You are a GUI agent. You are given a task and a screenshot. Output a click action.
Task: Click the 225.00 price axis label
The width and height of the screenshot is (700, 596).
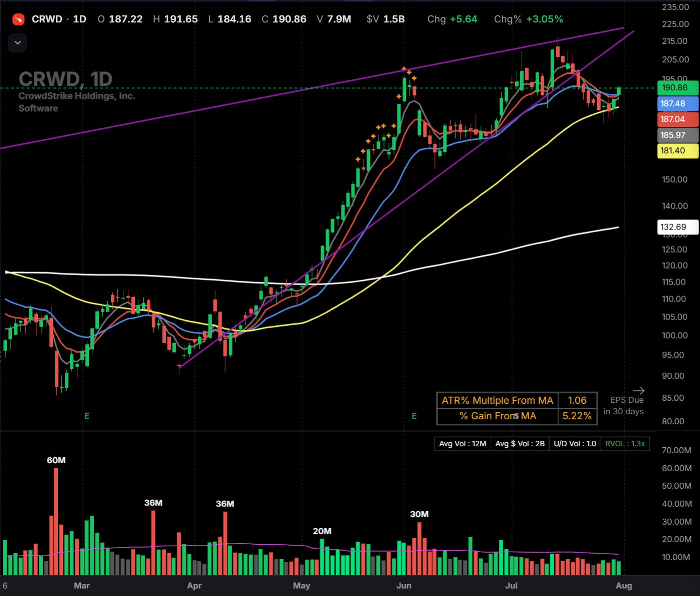pos(675,24)
